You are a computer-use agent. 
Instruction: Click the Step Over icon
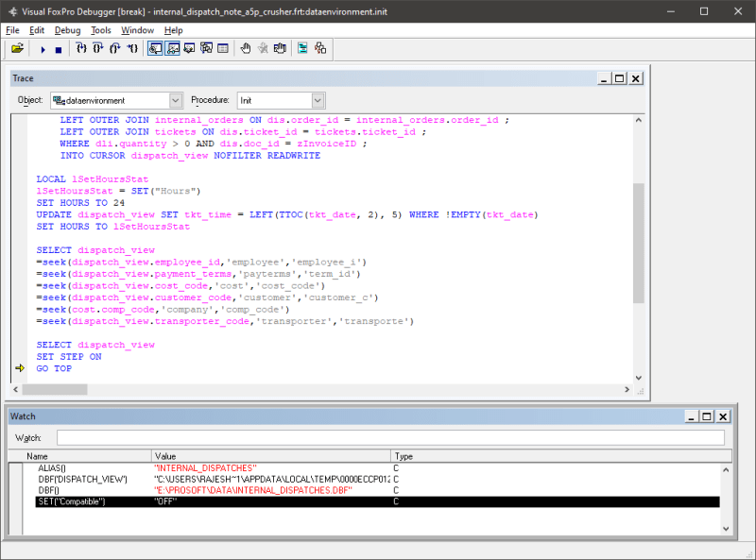coord(98,48)
